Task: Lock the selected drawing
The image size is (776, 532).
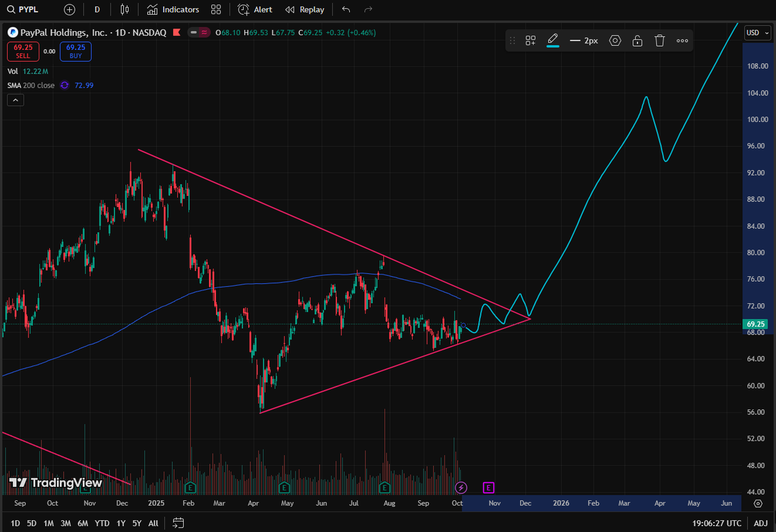Action: [x=638, y=41]
